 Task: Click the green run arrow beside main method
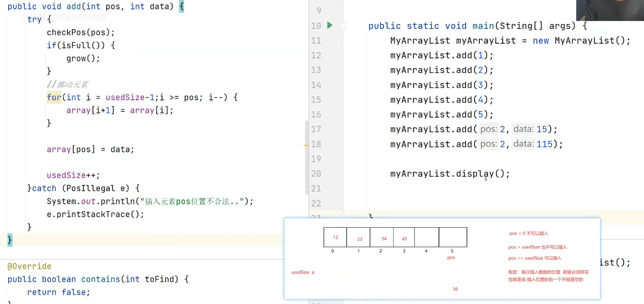tap(330, 25)
